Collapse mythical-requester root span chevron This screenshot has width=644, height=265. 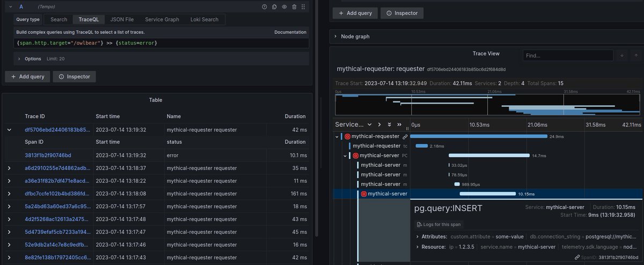(336, 137)
